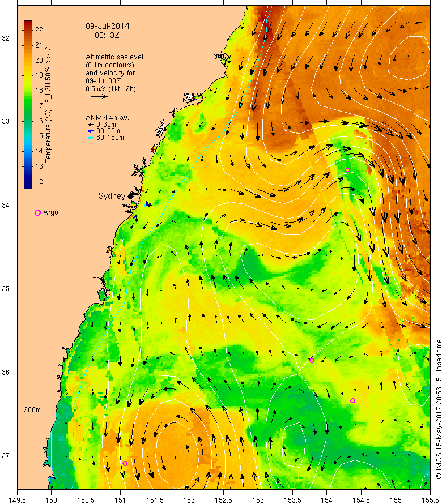Click the 17 value on temperature scale
The image size is (442, 504).
tap(39, 106)
